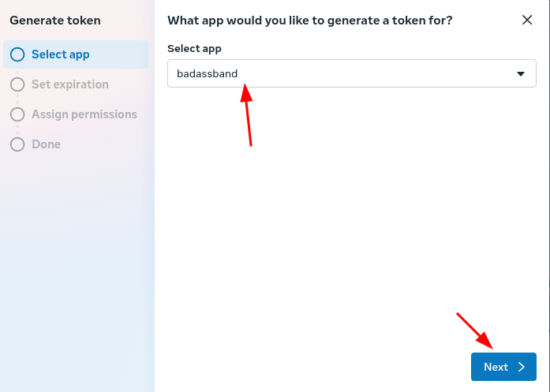Click the Select app step circle indicator
Viewport: 550px width, 392px height.
pos(17,54)
